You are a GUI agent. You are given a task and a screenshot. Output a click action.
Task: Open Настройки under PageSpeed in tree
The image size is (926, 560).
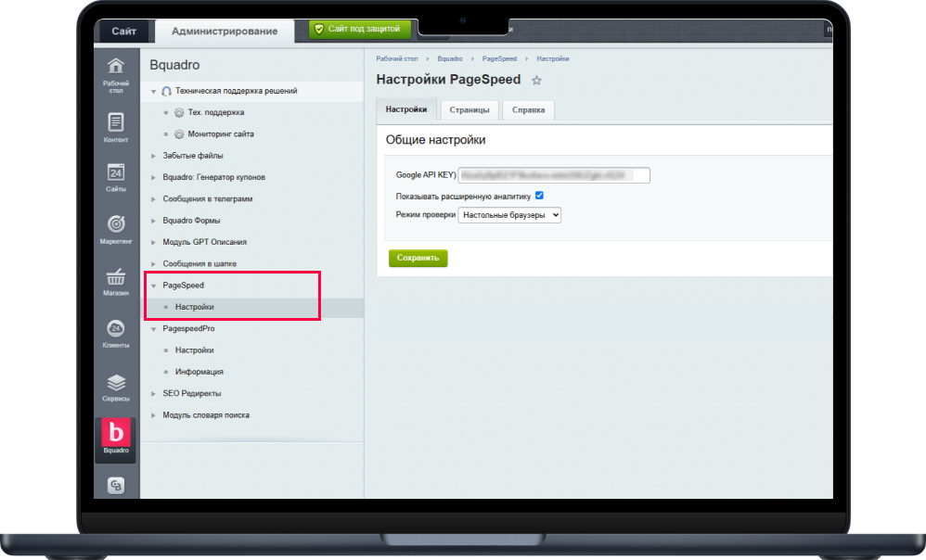click(x=194, y=307)
